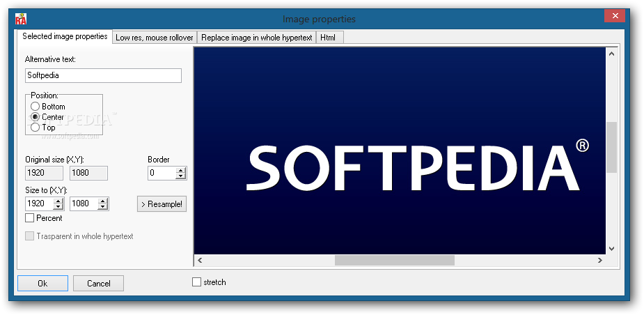
Task: Decrease Size to X with down arrow
Action: [58, 207]
